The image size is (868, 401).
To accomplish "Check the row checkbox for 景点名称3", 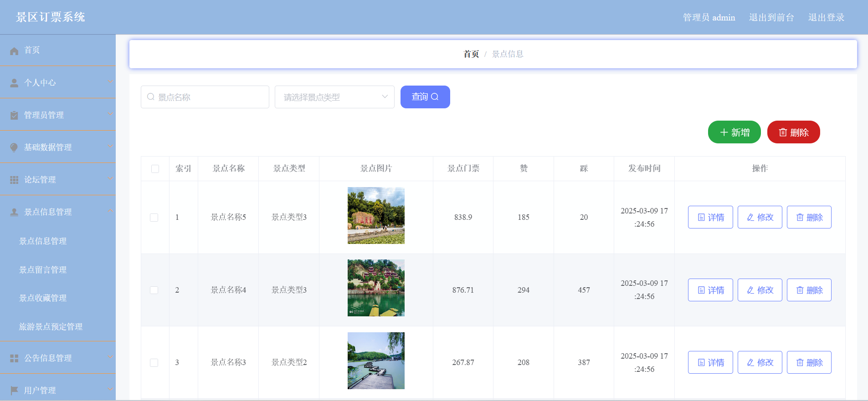I will point(154,363).
